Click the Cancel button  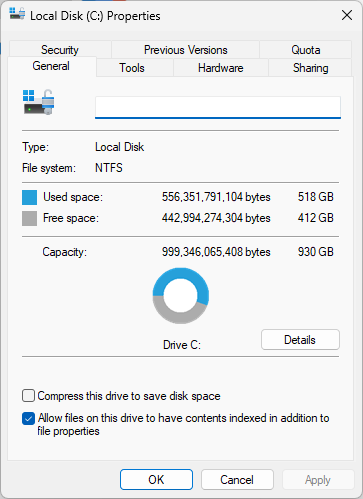click(x=237, y=480)
